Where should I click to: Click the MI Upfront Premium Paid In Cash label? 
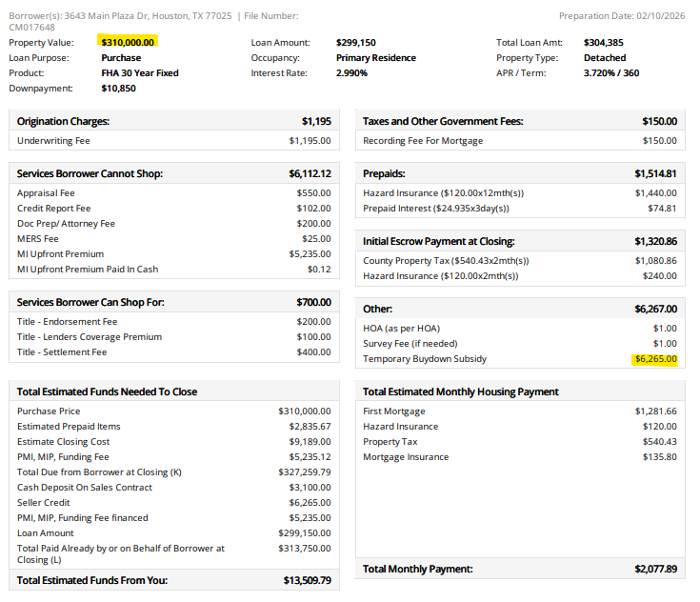pyautogui.click(x=88, y=270)
